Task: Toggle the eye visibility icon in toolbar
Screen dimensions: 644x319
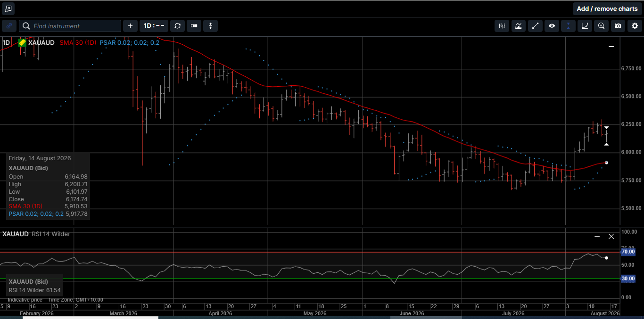Action: pos(552,26)
